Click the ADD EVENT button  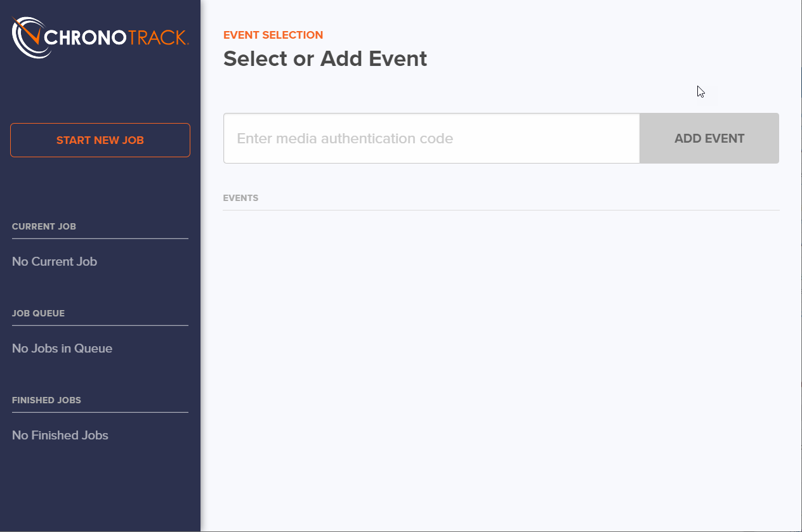(x=709, y=138)
